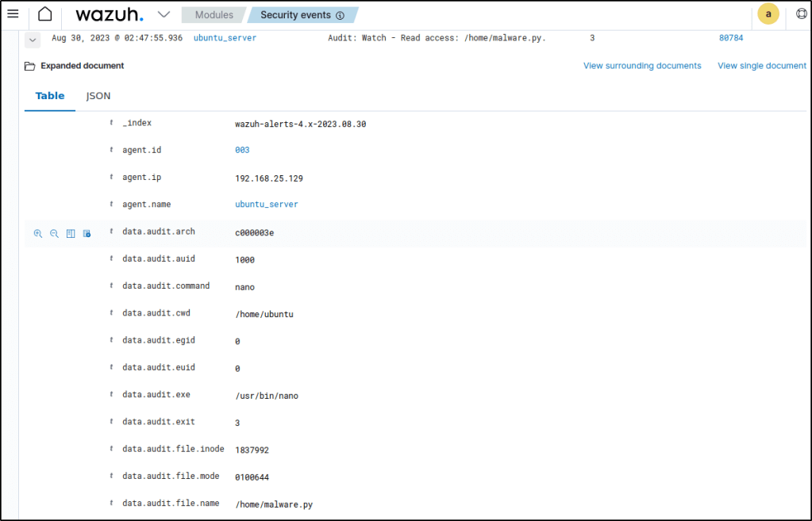This screenshot has width=812, height=521.
Task: Click the Wazuh logo
Action: pos(110,15)
